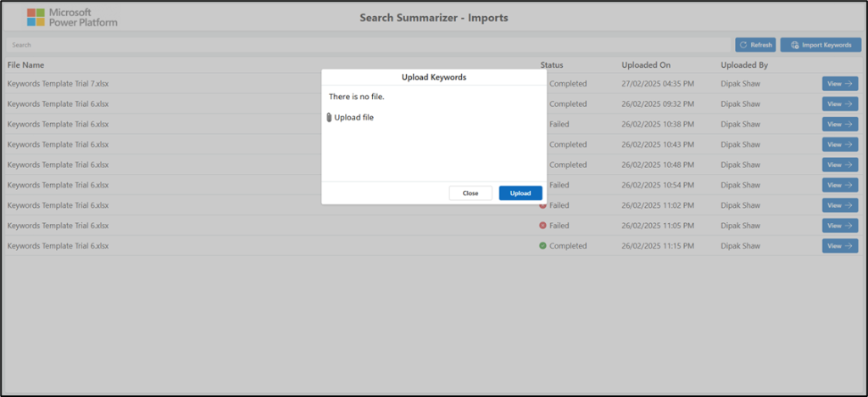This screenshot has width=868, height=397.
Task: View the import uploaded at 11:02 PM
Action: coord(840,205)
